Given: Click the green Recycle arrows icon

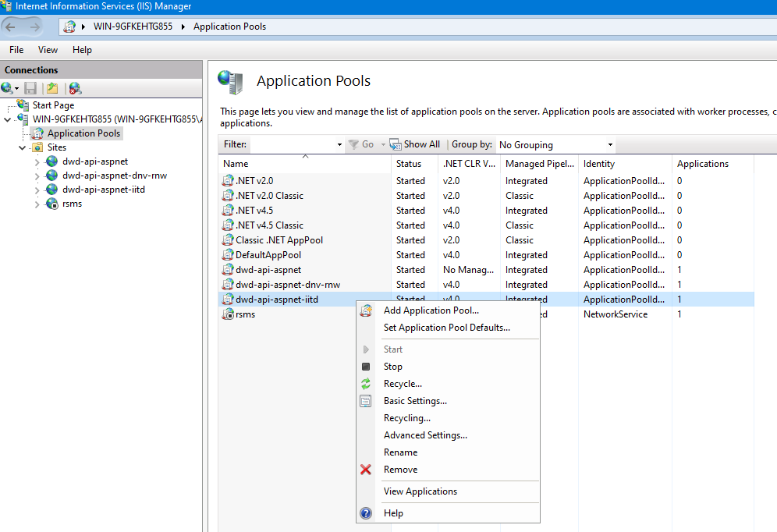Looking at the screenshot, I should [x=366, y=383].
